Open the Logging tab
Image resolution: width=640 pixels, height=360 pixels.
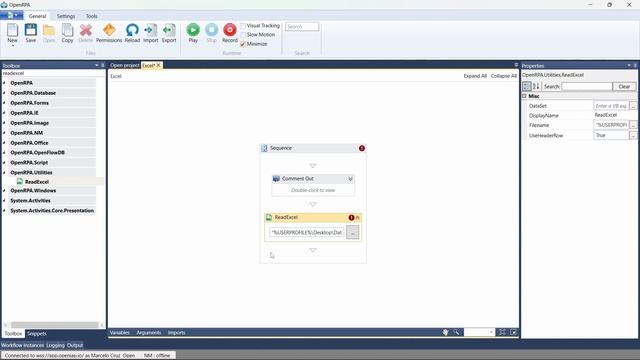pyautogui.click(x=56, y=345)
